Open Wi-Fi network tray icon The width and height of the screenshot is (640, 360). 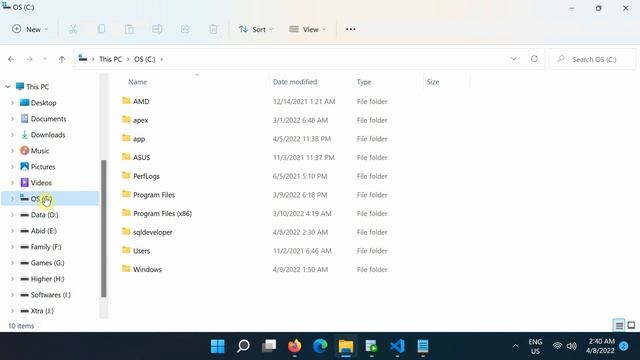pos(557,346)
